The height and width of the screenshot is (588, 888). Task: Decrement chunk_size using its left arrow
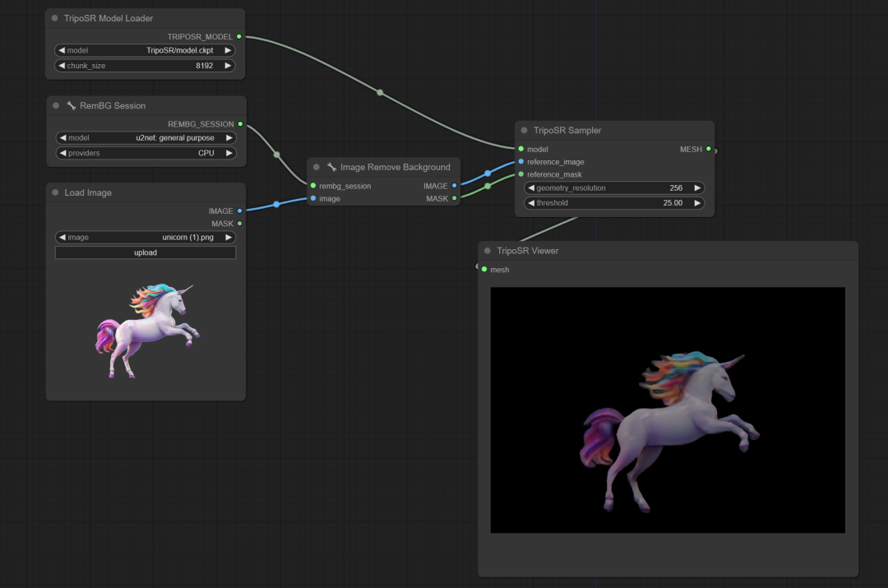click(x=62, y=65)
